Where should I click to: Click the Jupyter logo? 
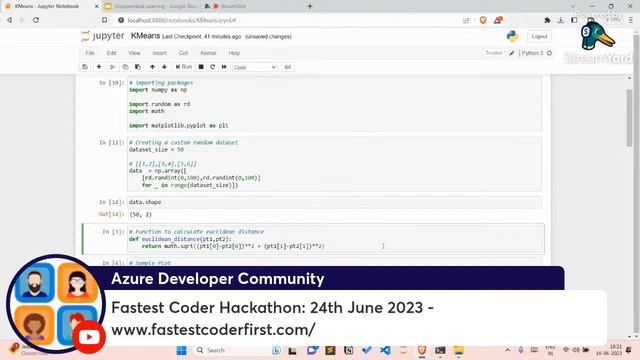tap(102, 36)
